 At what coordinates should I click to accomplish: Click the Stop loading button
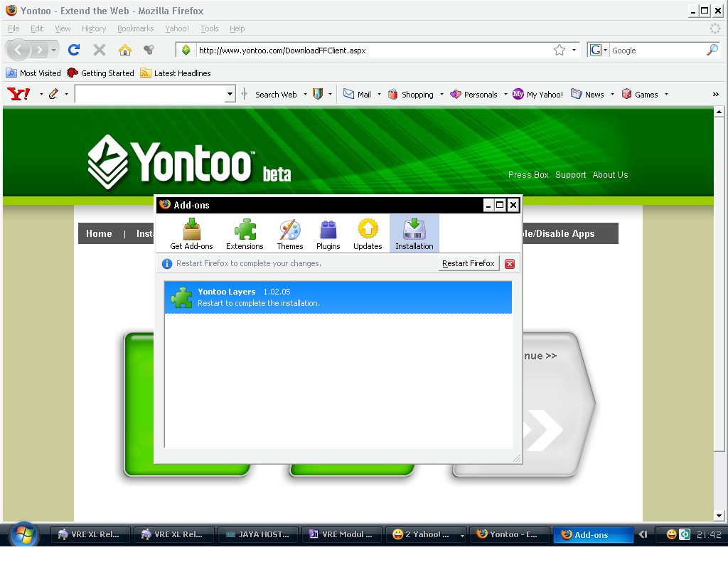100,50
